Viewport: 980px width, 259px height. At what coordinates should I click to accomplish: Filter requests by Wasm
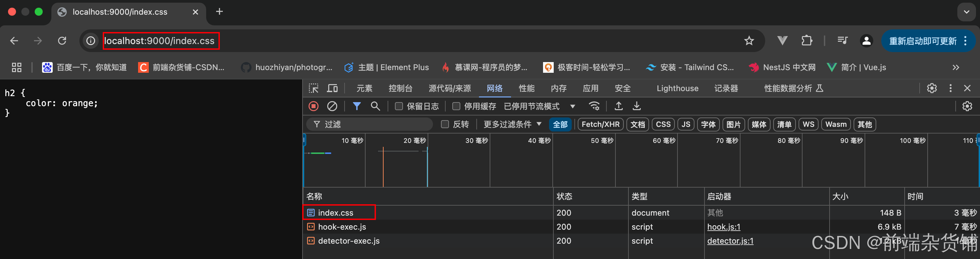click(x=836, y=124)
